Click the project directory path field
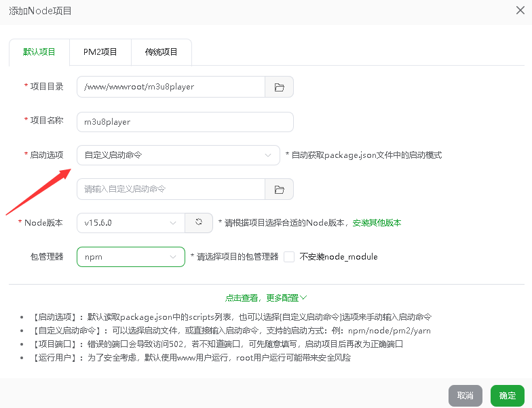Screen dimensions: 532x408 170,87
